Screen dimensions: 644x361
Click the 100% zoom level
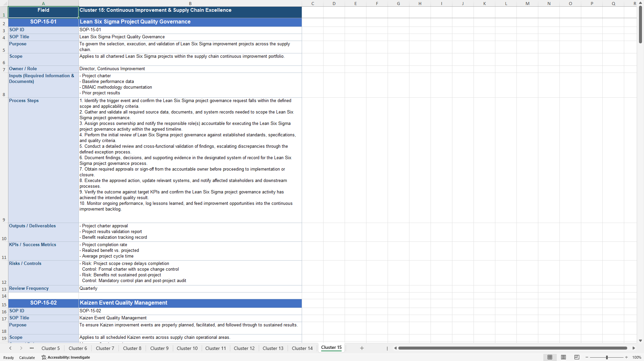pyautogui.click(x=637, y=357)
